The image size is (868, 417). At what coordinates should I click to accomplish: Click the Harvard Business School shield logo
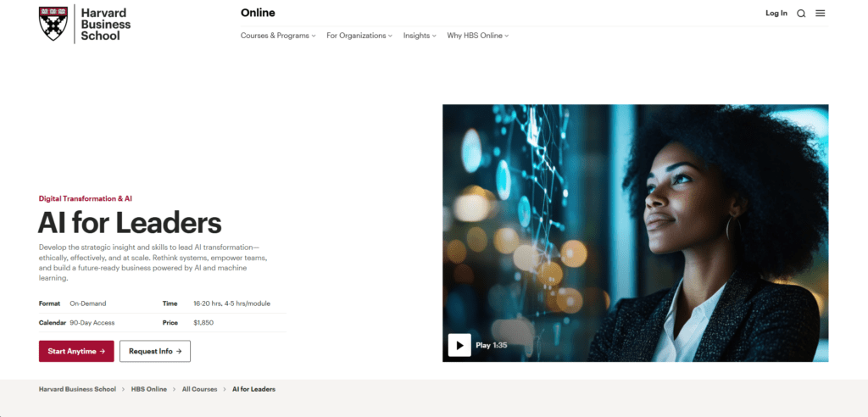coord(53,23)
